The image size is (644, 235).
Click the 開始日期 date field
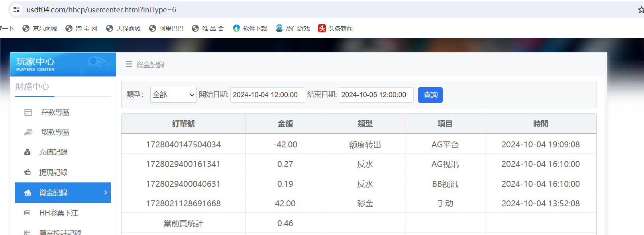267,95
